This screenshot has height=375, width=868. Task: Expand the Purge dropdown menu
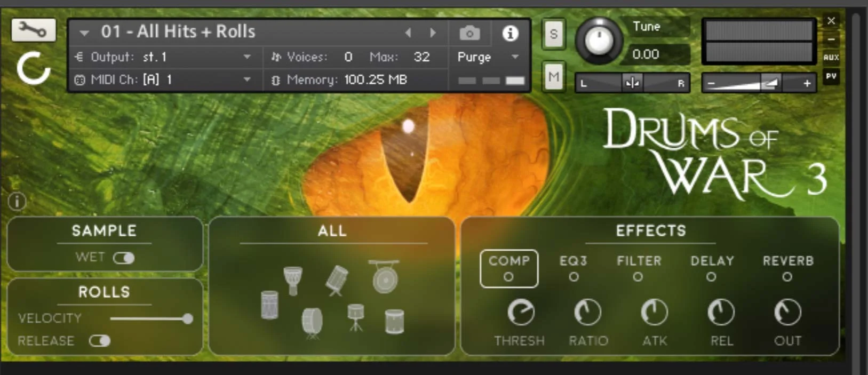(x=488, y=57)
